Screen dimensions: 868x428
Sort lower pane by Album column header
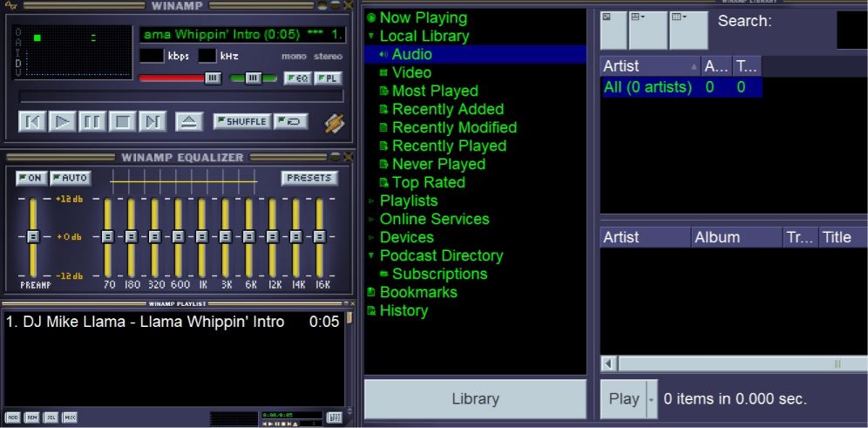coord(736,237)
